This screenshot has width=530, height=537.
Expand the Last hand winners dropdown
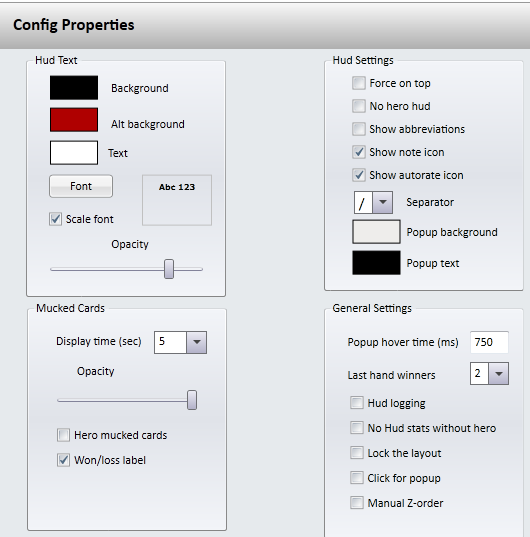[499, 374]
